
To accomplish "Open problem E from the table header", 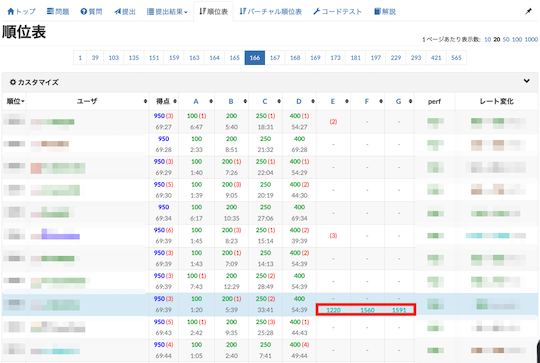I will click(333, 101).
